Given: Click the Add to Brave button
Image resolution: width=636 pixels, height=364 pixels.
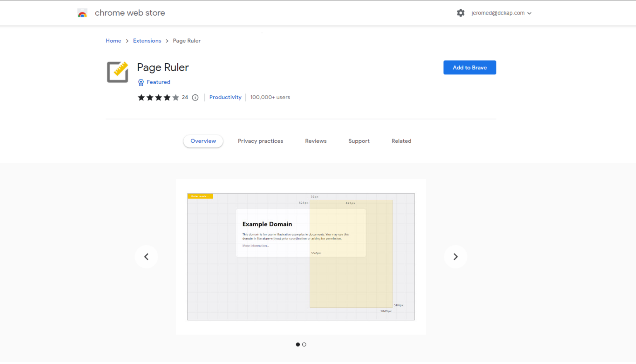Looking at the screenshot, I should (470, 67).
